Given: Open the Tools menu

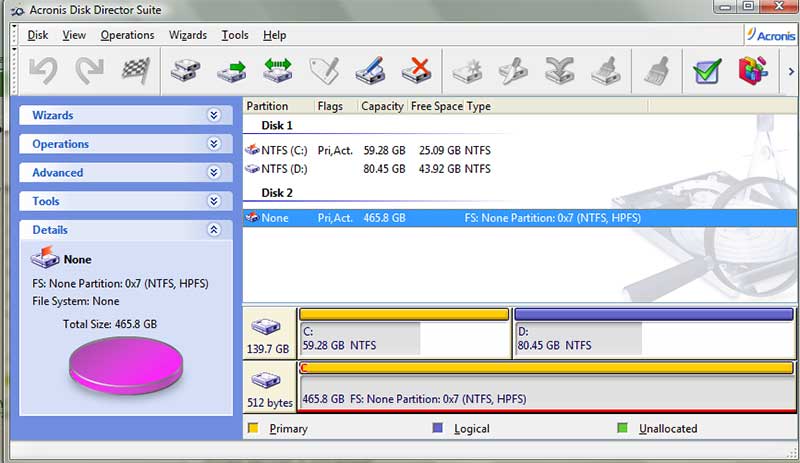Looking at the screenshot, I should pyautogui.click(x=235, y=35).
